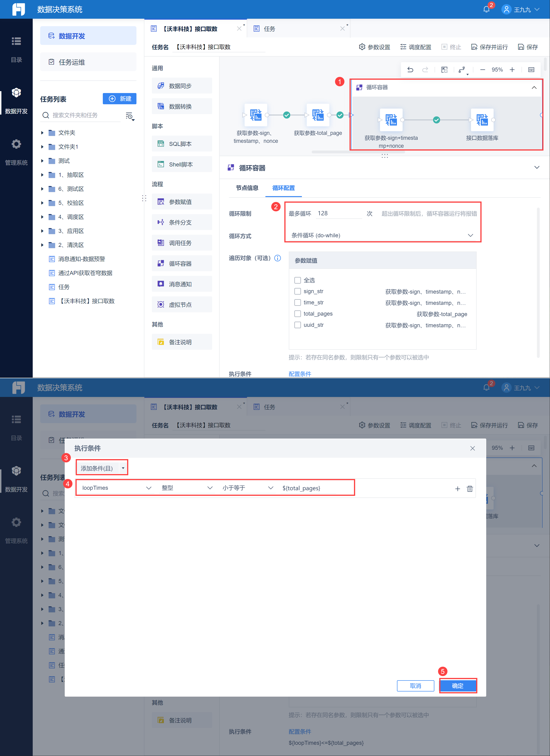Tick the sign_str parameter checkbox
This screenshot has height=756, width=550.
(297, 291)
